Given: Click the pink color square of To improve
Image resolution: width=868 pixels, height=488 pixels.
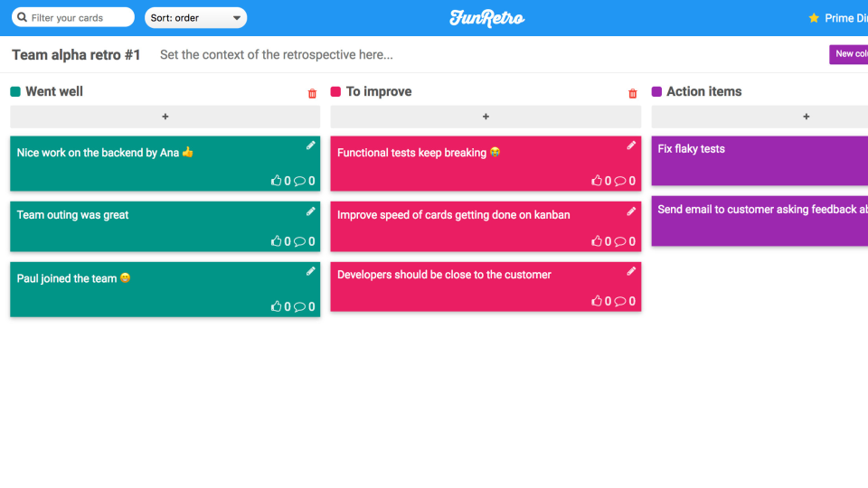Looking at the screenshot, I should pyautogui.click(x=335, y=91).
